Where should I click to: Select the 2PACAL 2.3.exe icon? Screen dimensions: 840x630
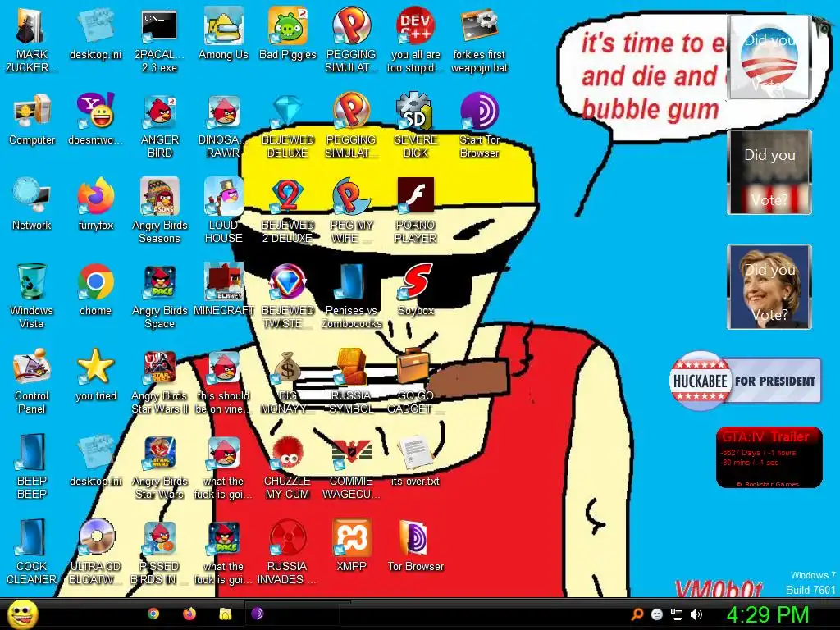[159, 40]
